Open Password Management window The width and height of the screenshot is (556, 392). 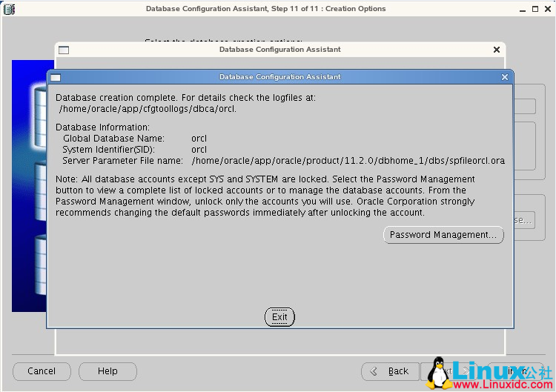[x=443, y=235]
